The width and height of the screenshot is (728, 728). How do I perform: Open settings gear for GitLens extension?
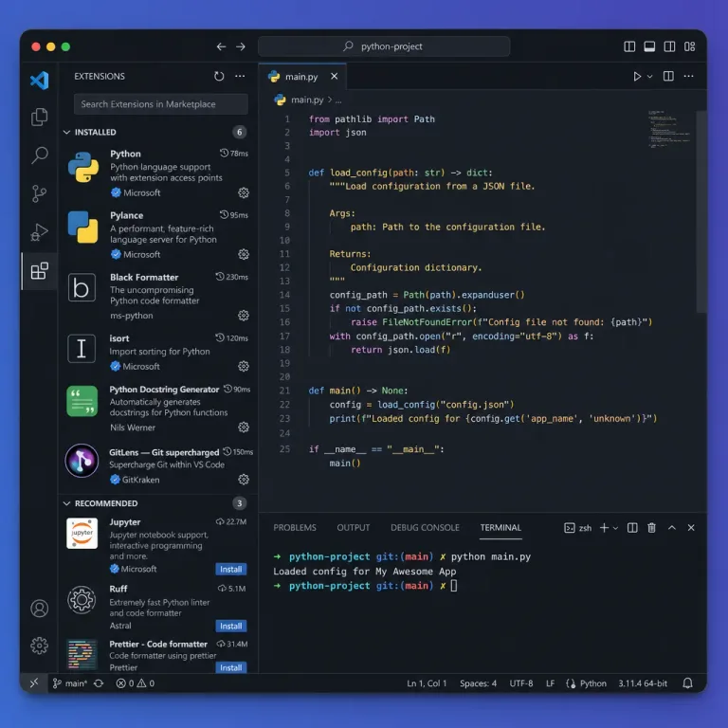tap(244, 480)
